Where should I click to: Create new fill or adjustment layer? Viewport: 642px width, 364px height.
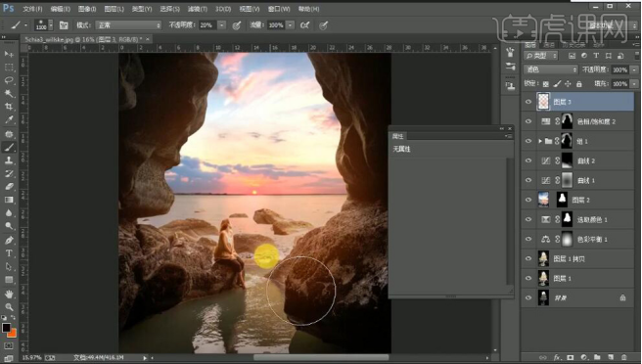584,357
